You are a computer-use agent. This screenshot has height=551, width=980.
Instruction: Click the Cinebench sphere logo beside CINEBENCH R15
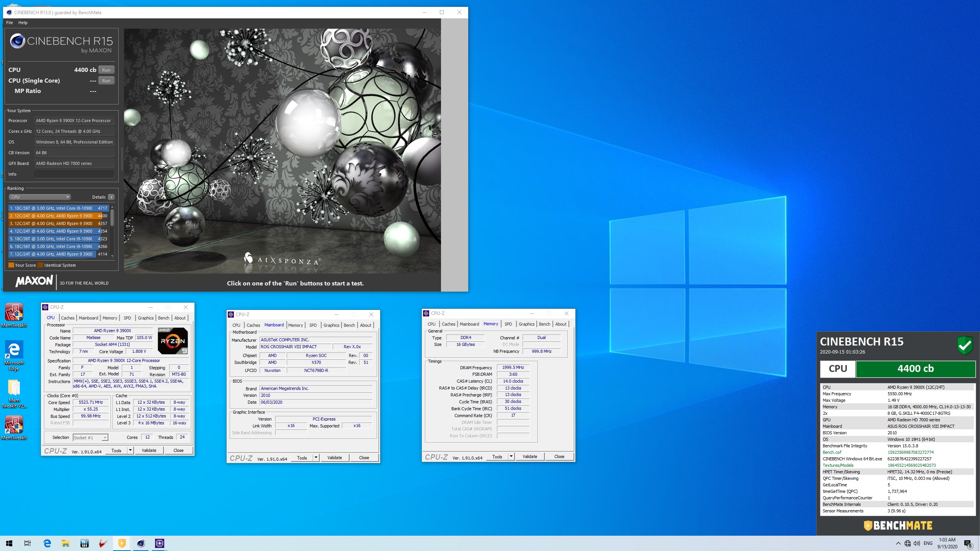[18, 41]
